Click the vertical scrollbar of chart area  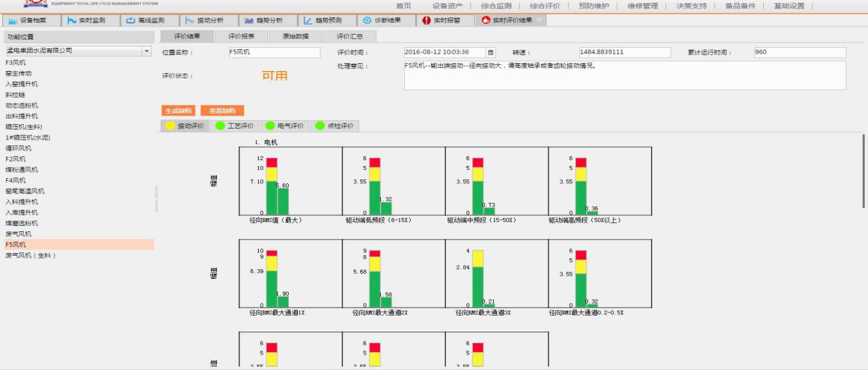coord(863,171)
